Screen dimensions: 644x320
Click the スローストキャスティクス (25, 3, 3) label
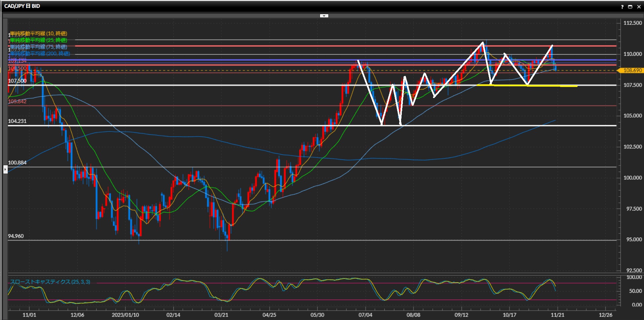[x=50, y=282]
